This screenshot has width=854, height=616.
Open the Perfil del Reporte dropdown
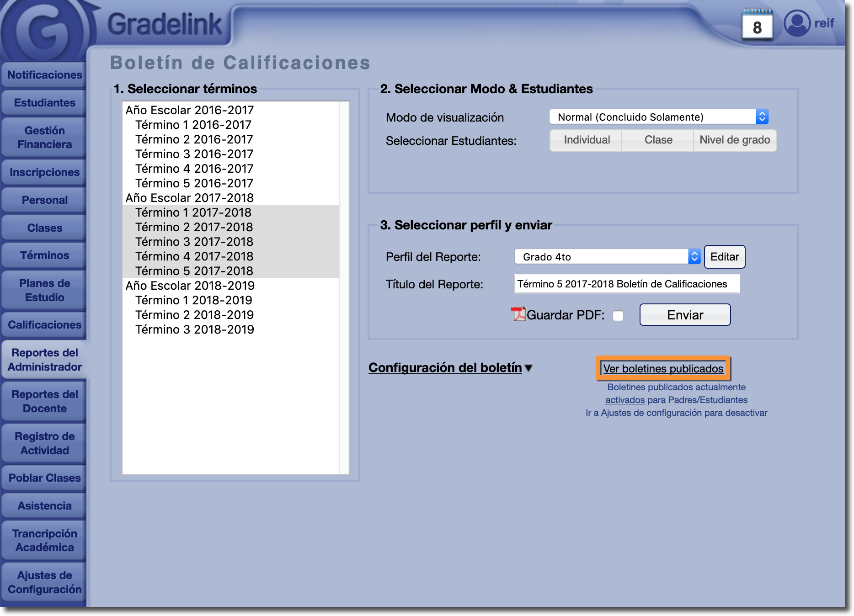pyautogui.click(x=607, y=257)
